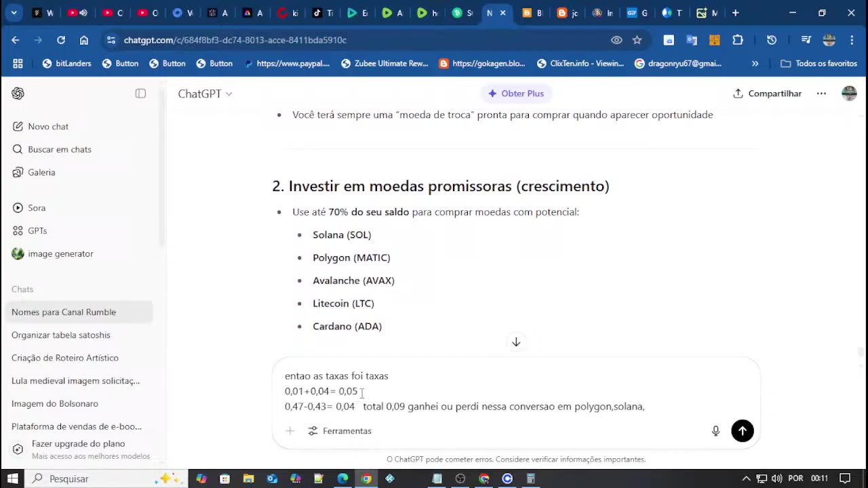
Task: Open dragonryu67 gmail bookmark
Action: 678,64
